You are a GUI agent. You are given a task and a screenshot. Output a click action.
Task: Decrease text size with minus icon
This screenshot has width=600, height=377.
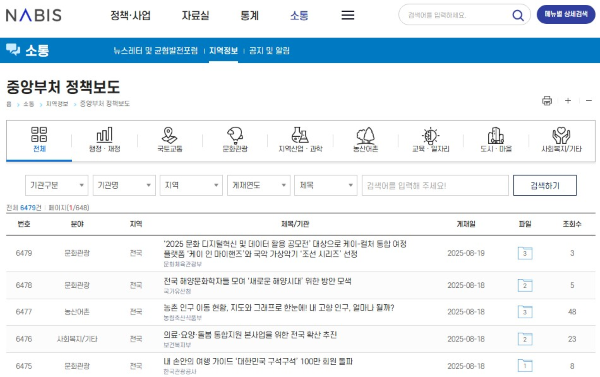click(x=589, y=101)
